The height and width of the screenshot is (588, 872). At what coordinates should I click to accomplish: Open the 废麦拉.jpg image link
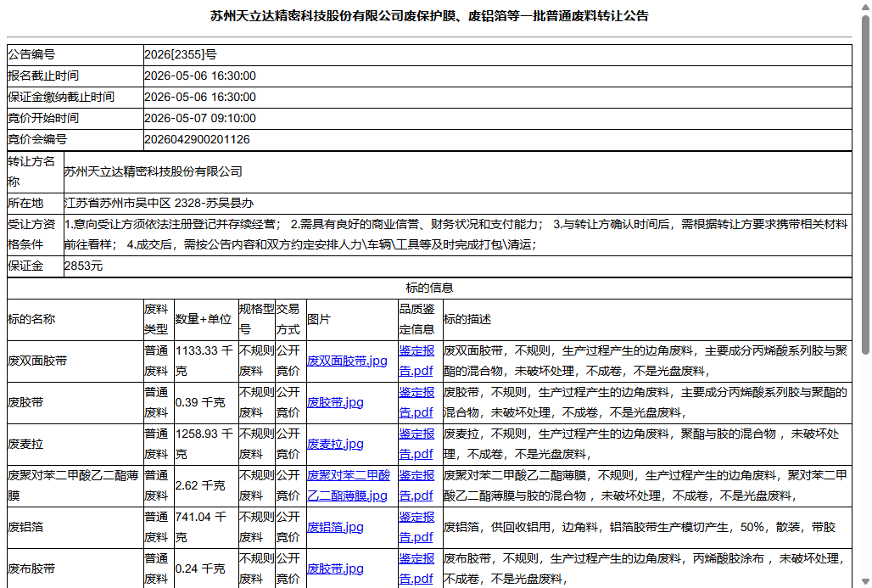click(335, 444)
